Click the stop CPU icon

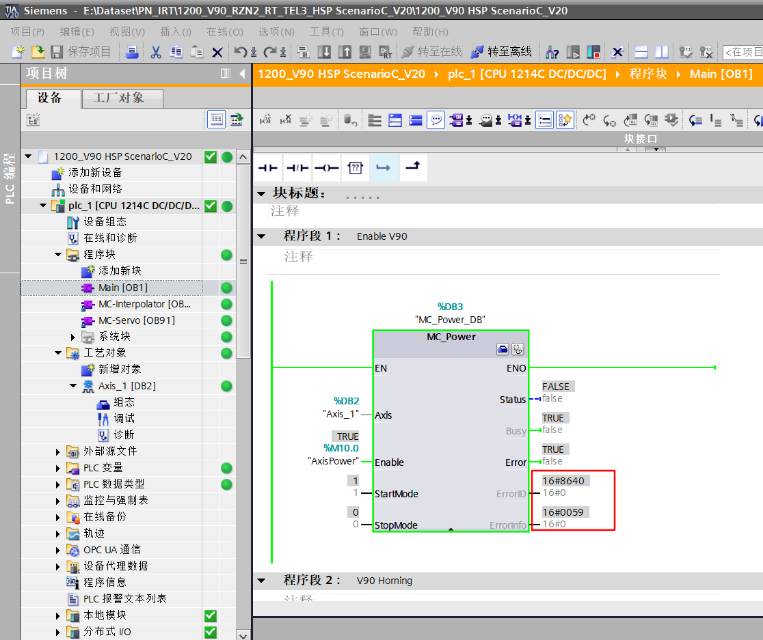coord(594,52)
